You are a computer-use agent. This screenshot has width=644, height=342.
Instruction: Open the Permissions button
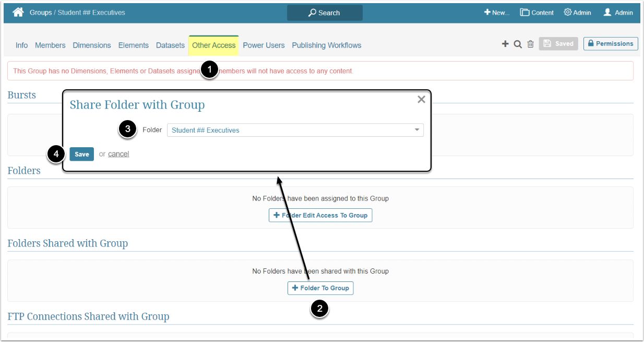coord(611,44)
